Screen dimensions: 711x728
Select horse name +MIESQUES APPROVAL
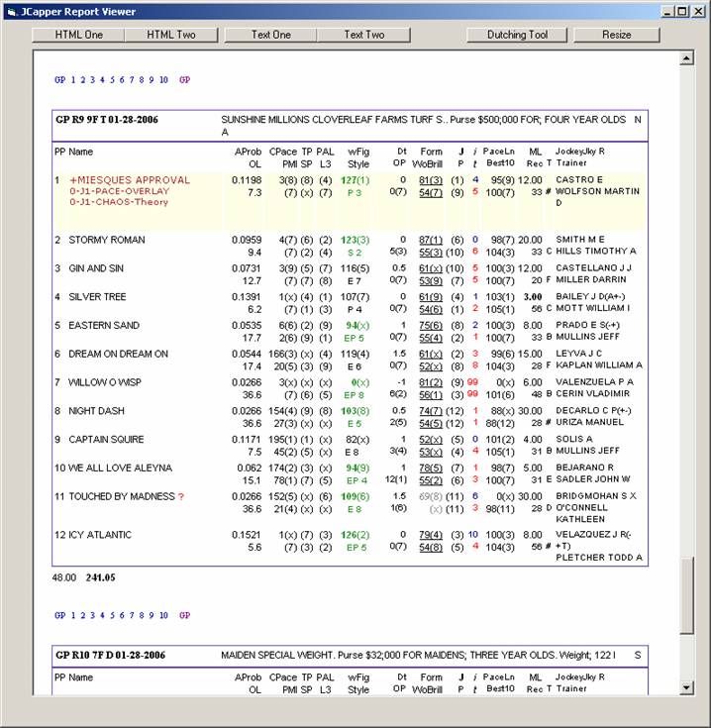[130, 180]
